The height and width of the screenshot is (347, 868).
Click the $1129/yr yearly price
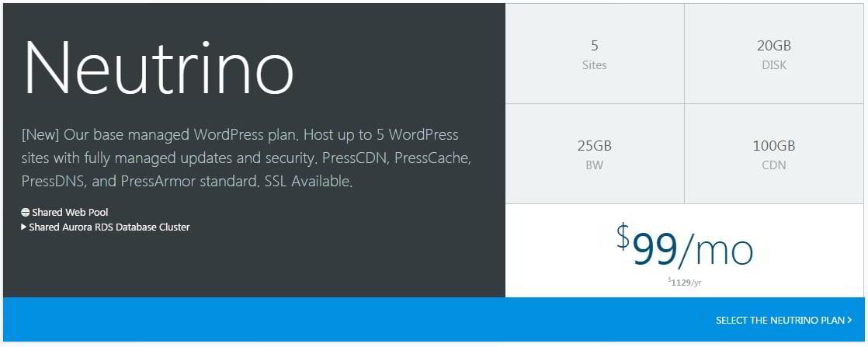[685, 283]
